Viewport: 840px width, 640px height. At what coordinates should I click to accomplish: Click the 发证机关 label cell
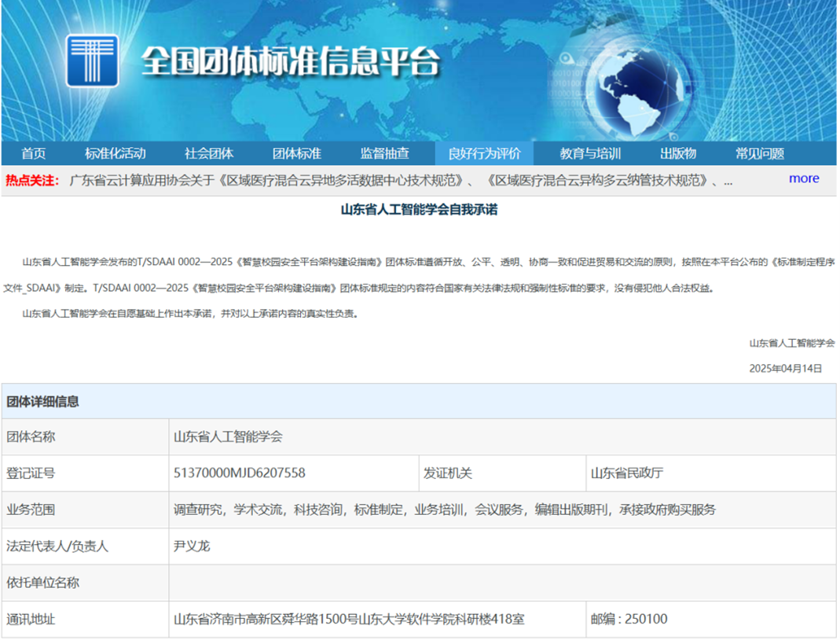[x=502, y=473]
